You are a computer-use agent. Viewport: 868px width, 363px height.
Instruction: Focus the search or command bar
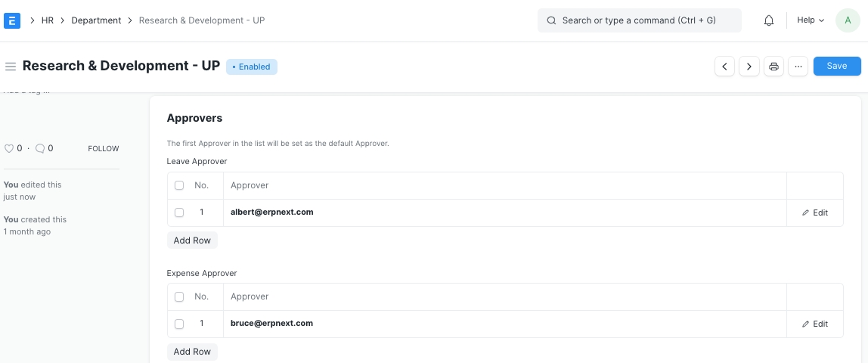[639, 20]
